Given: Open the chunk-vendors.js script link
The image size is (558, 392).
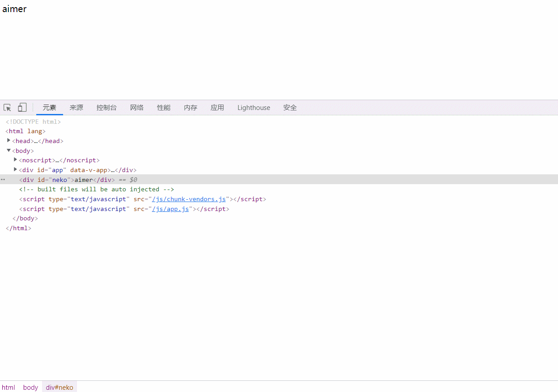Looking at the screenshot, I should pyautogui.click(x=188, y=199).
